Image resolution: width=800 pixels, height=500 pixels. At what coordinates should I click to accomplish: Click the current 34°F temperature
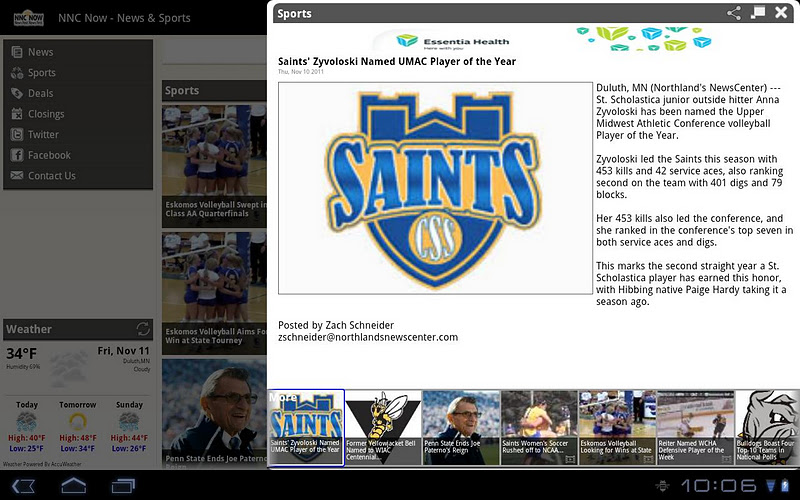coord(21,353)
